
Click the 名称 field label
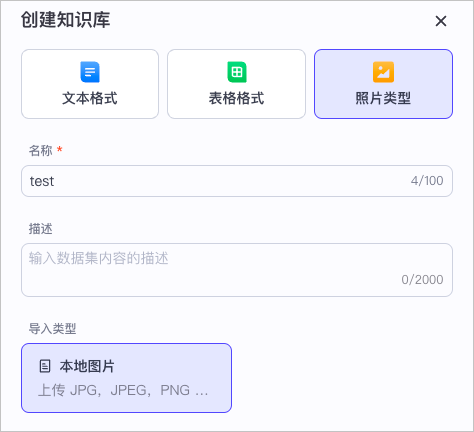(40, 150)
